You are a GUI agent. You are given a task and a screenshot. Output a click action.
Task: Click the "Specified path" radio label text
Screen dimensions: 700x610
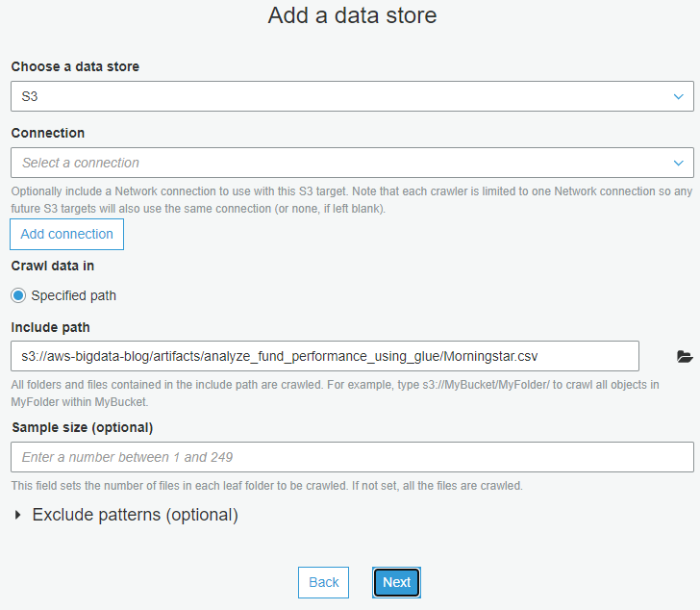[73, 295]
